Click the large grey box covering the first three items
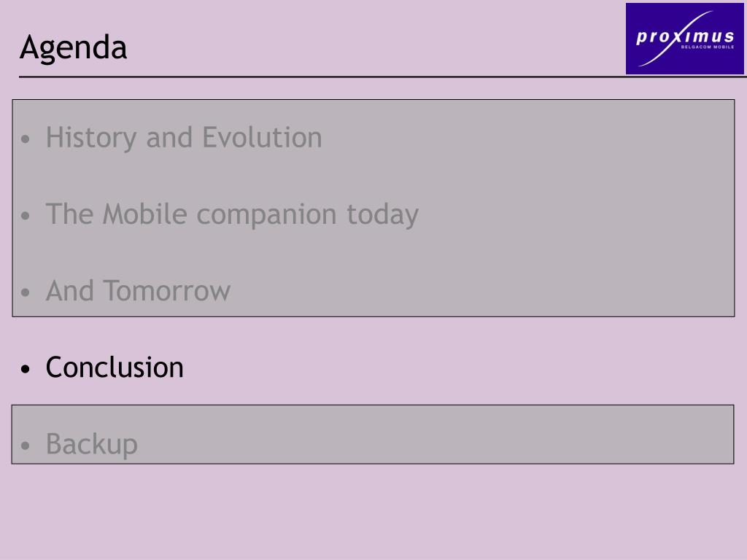Screen dimensions: 747x560 point(373,208)
